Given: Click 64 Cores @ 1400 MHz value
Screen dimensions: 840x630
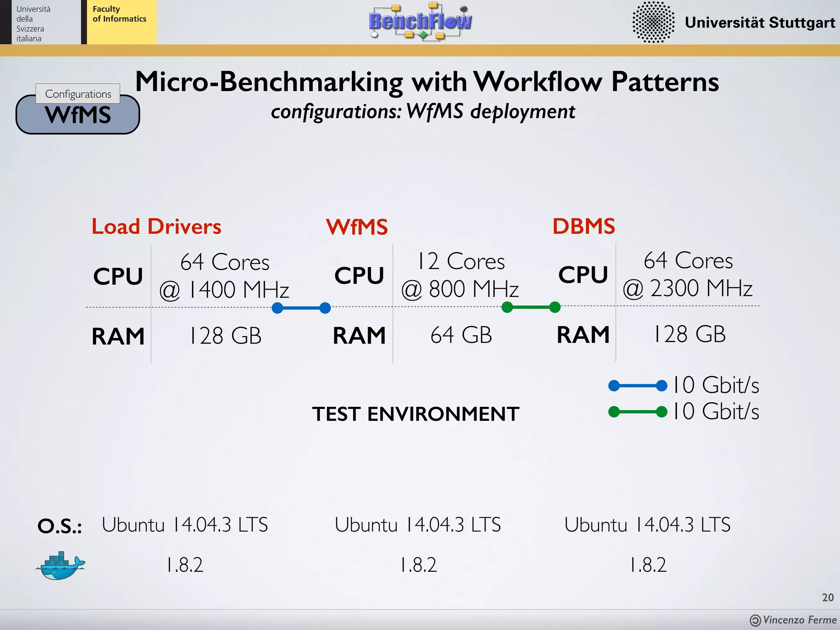Looking at the screenshot, I should click(x=224, y=276).
